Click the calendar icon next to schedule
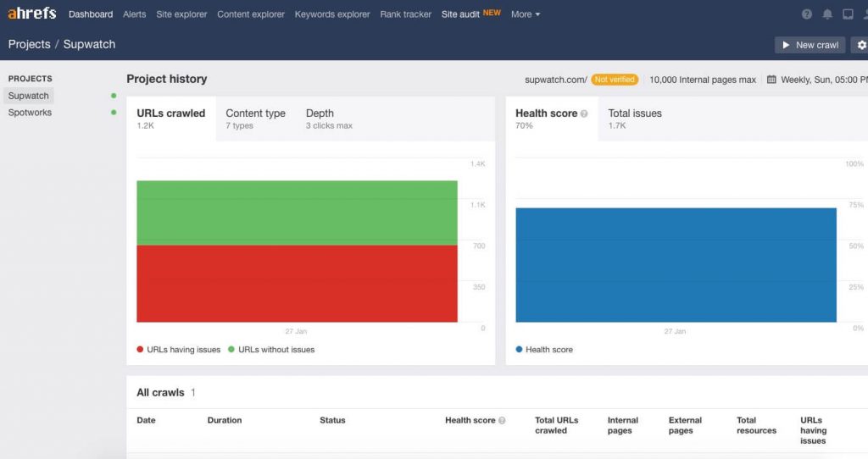868x459 pixels. tap(771, 80)
